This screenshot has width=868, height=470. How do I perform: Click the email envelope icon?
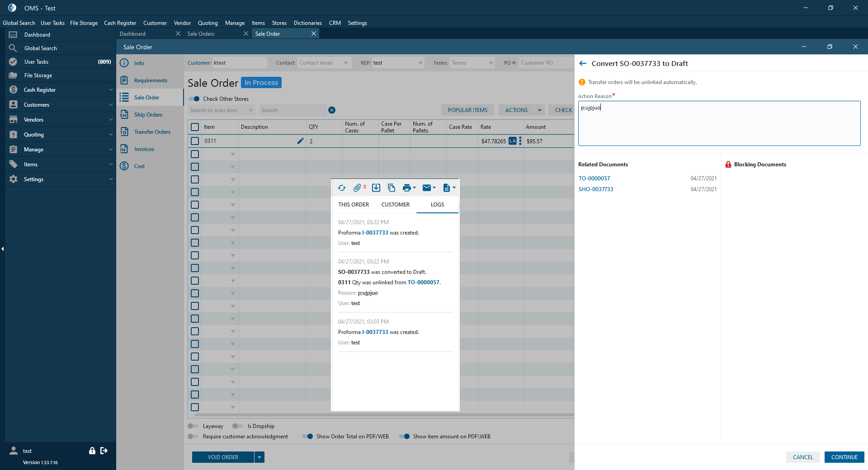coord(426,188)
